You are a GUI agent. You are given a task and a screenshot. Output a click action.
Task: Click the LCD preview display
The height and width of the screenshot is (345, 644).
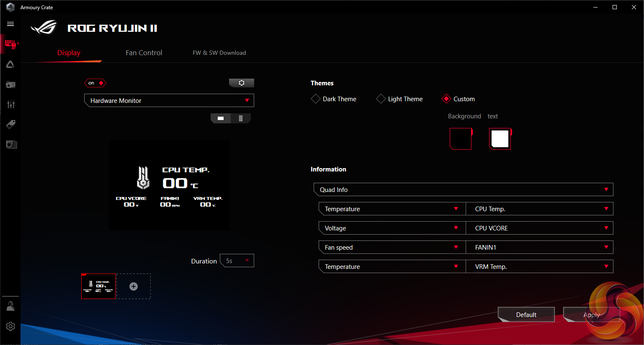click(169, 185)
